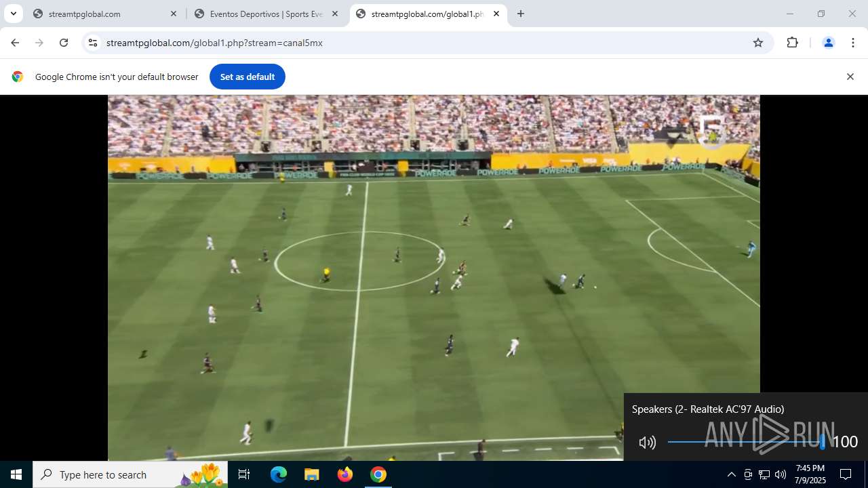The image size is (868, 488).
Task: Bookmark this page with the star
Action: 758,43
